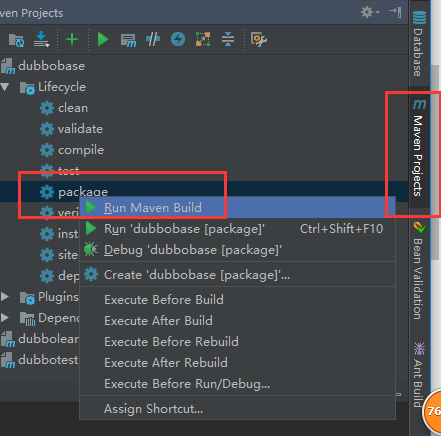Select the validate lifecycle goal
The image size is (441, 436).
pyautogui.click(x=80, y=129)
